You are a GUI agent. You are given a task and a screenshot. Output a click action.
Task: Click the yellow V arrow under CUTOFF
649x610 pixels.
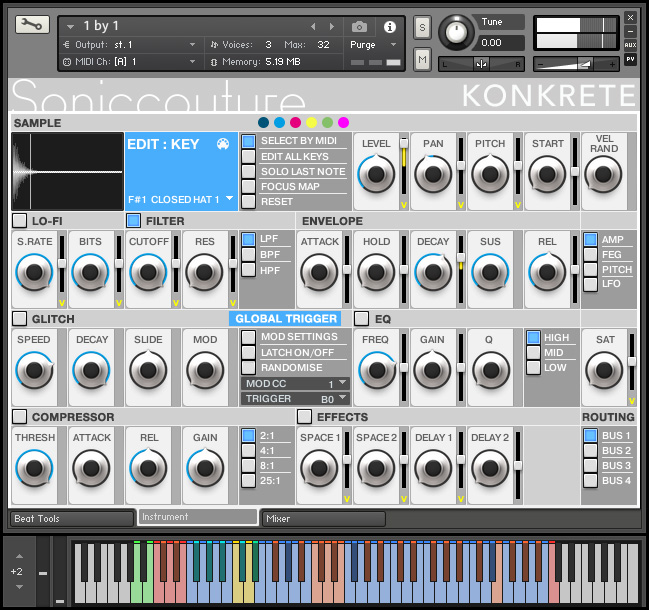point(175,303)
